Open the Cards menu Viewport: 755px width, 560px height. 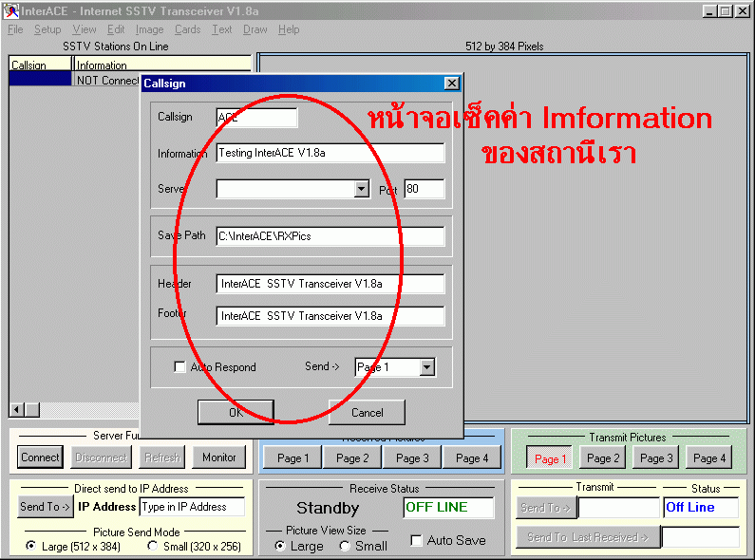[x=187, y=29]
